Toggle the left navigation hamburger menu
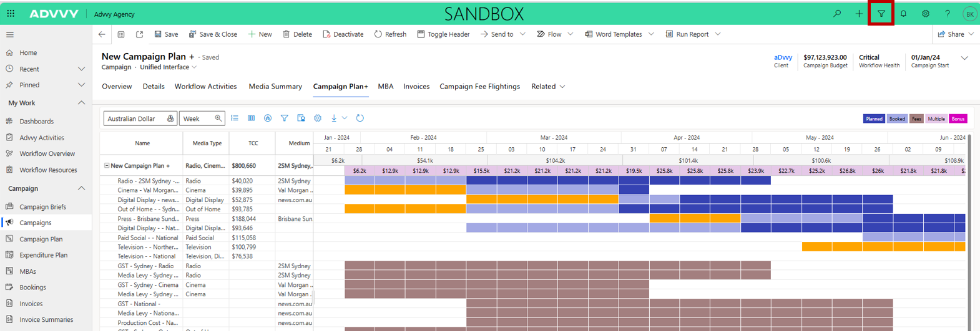 click(x=9, y=35)
